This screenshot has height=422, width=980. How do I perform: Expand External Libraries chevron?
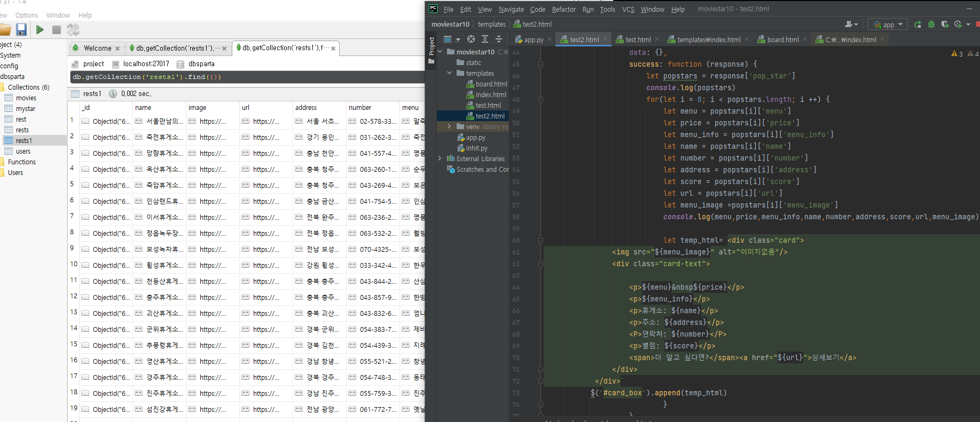tap(440, 158)
